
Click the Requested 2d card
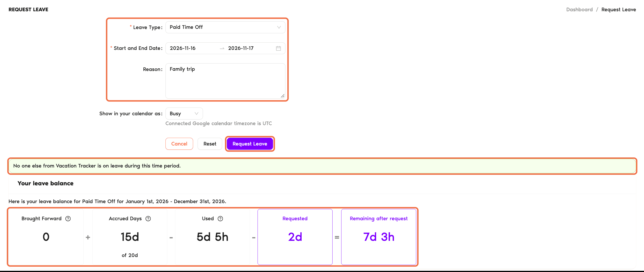[x=295, y=237]
